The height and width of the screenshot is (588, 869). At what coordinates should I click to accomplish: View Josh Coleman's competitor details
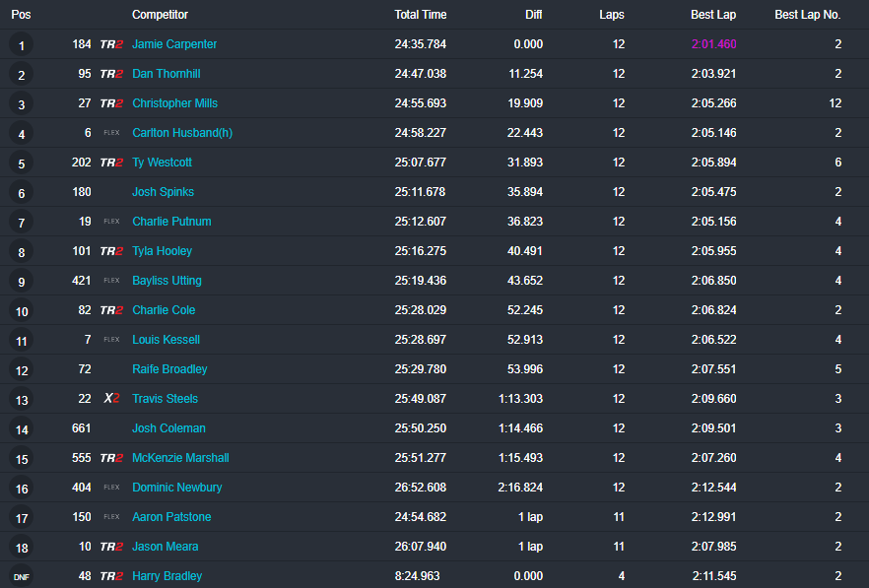point(167,428)
